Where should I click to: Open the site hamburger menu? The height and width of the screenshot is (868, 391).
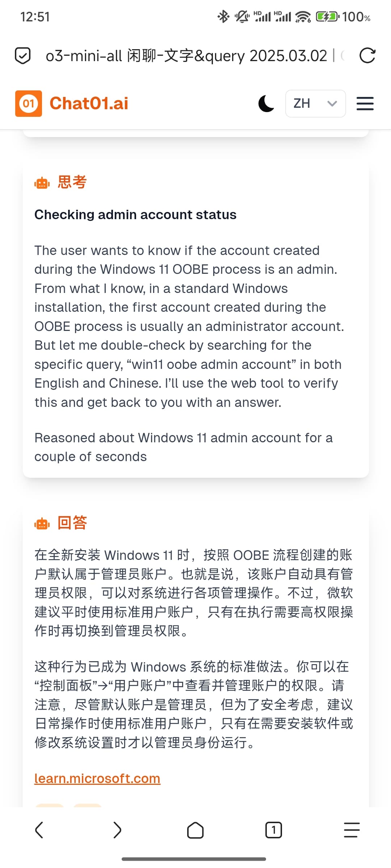point(365,103)
